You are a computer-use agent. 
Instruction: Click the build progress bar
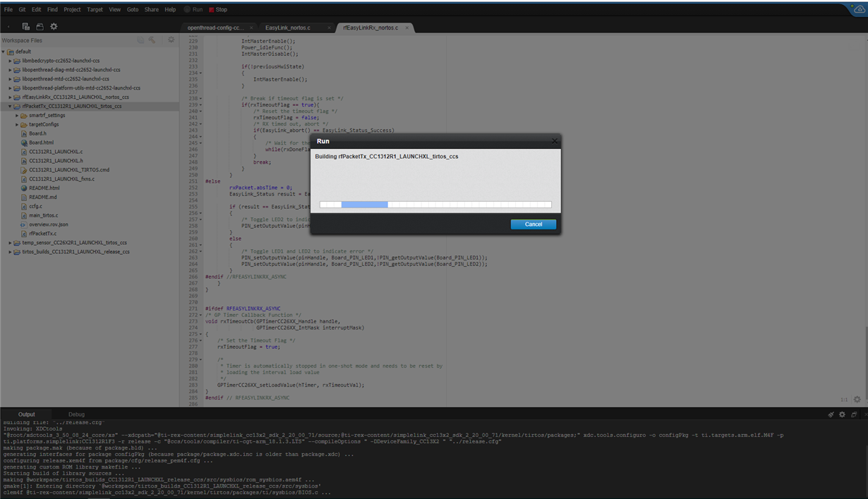(x=435, y=205)
